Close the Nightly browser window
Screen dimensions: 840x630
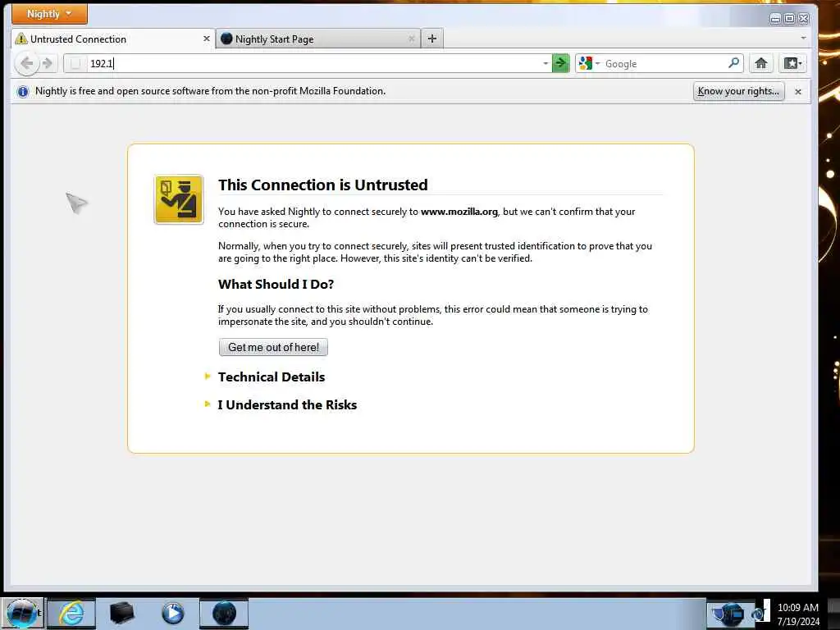(804, 19)
